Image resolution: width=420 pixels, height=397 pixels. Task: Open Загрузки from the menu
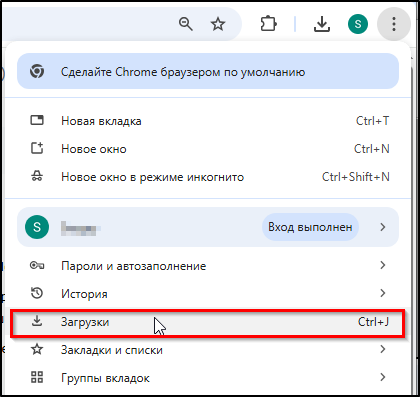[208, 322]
